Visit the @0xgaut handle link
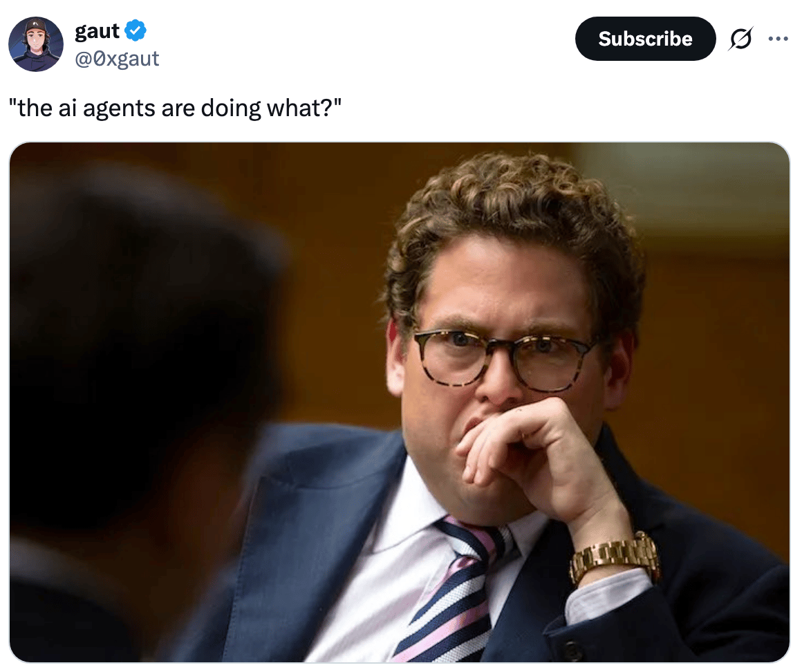This screenshot has height=672, width=802. (117, 59)
